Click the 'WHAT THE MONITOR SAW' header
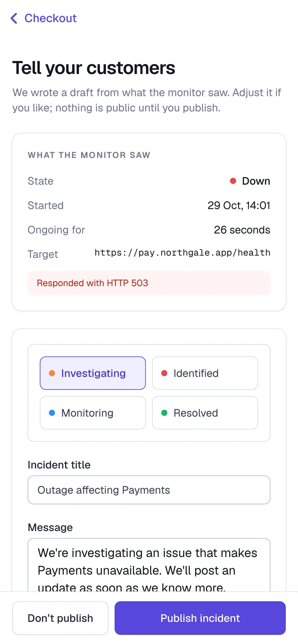The height and width of the screenshot is (644, 298). (x=89, y=155)
